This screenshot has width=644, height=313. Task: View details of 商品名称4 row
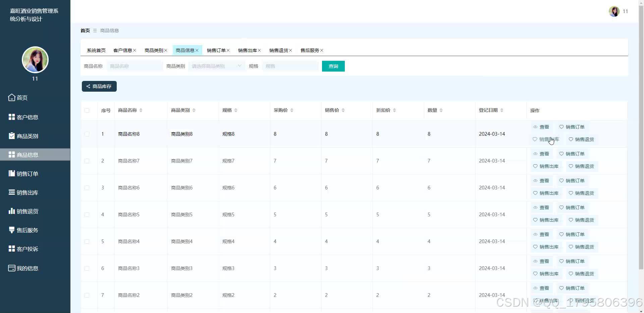click(541, 234)
